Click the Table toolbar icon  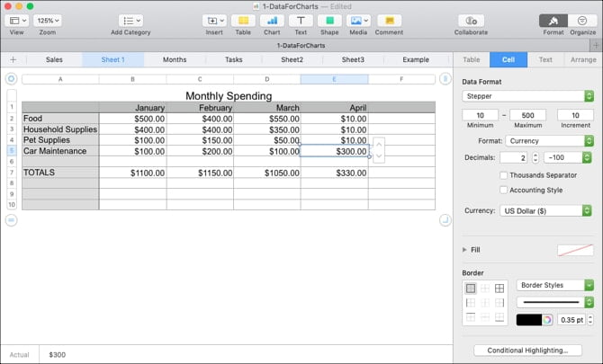(243, 20)
